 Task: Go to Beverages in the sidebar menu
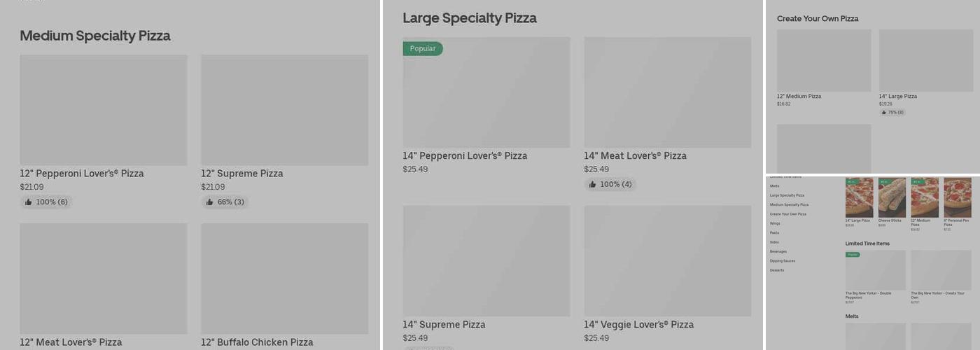778,251
